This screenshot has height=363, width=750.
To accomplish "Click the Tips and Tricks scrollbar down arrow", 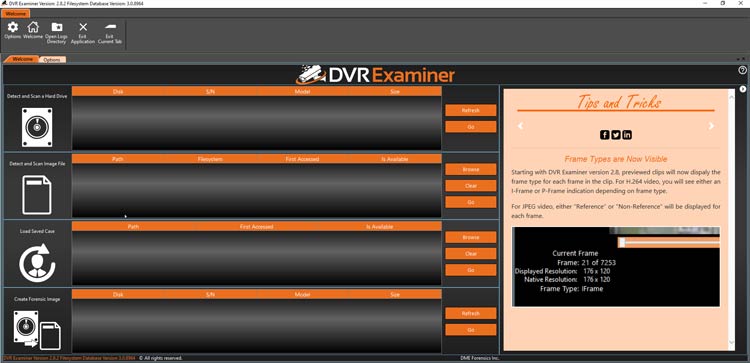I will (x=731, y=342).
